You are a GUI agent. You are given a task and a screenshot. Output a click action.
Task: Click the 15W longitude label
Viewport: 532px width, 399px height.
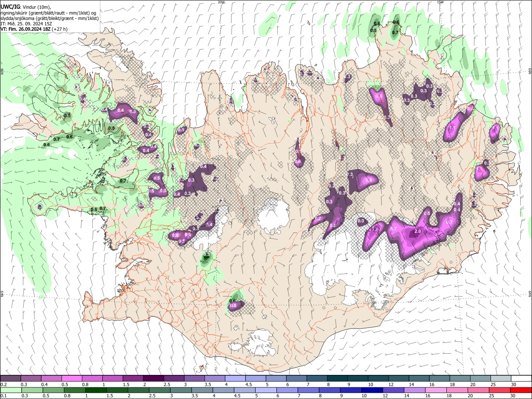click(440, 2)
